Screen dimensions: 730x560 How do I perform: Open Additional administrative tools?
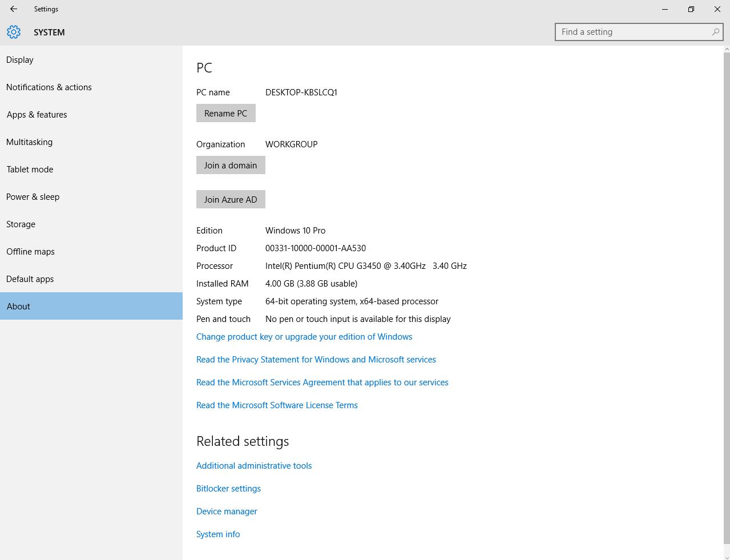254,466
